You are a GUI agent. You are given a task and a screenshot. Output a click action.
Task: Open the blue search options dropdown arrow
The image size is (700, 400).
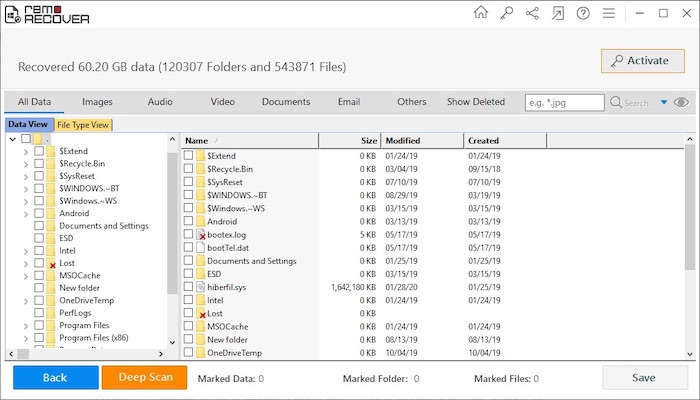pos(663,102)
